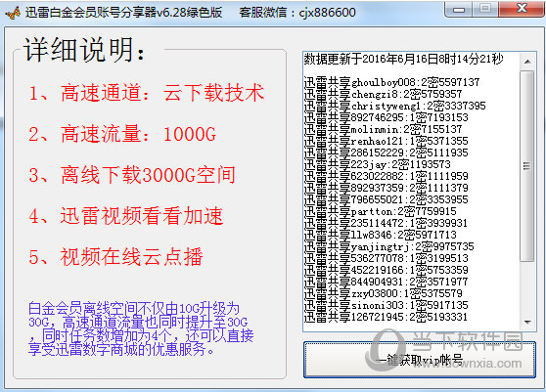Click the butterfly app icon in title bar

13,13
